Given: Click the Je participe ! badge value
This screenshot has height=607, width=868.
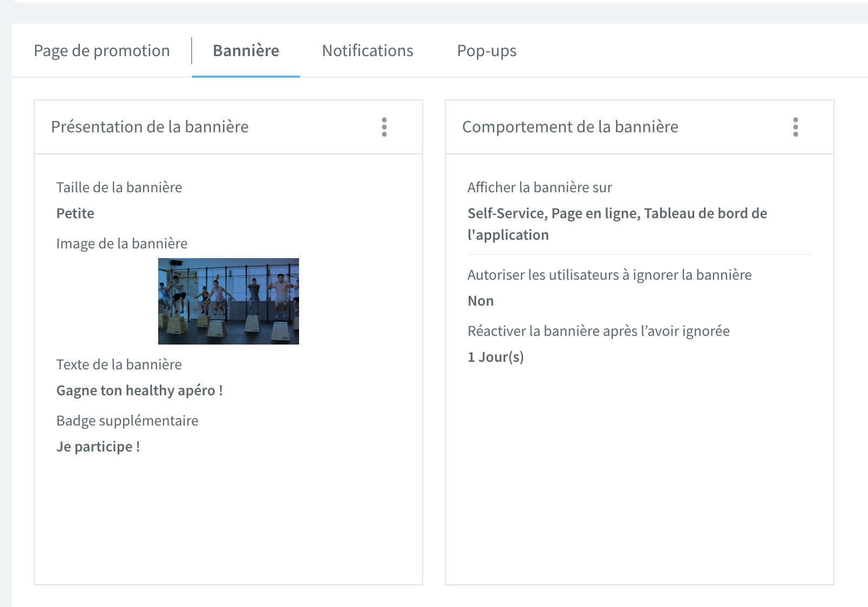Looking at the screenshot, I should point(98,447).
